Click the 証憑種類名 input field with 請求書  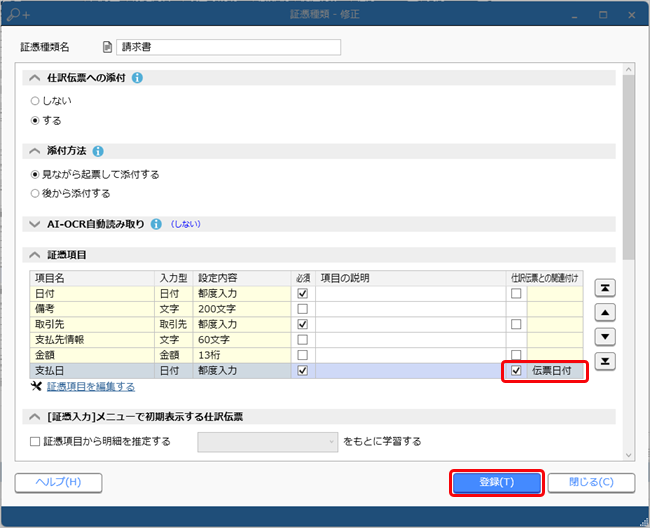pos(228,47)
